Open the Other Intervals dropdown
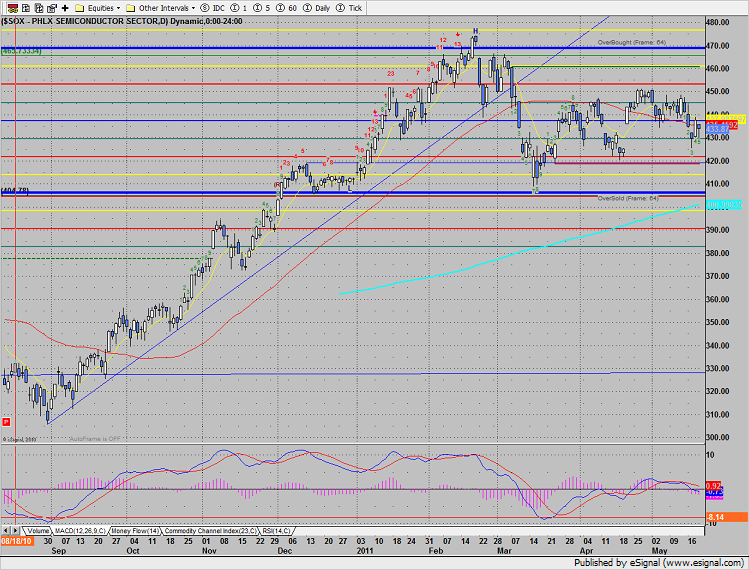Viewport: 749px width, 570px height. tap(193, 8)
